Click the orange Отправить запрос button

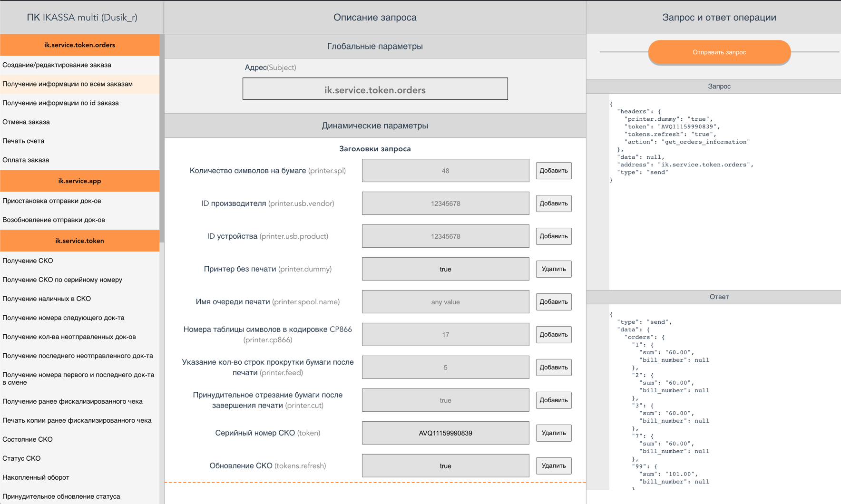coord(719,52)
